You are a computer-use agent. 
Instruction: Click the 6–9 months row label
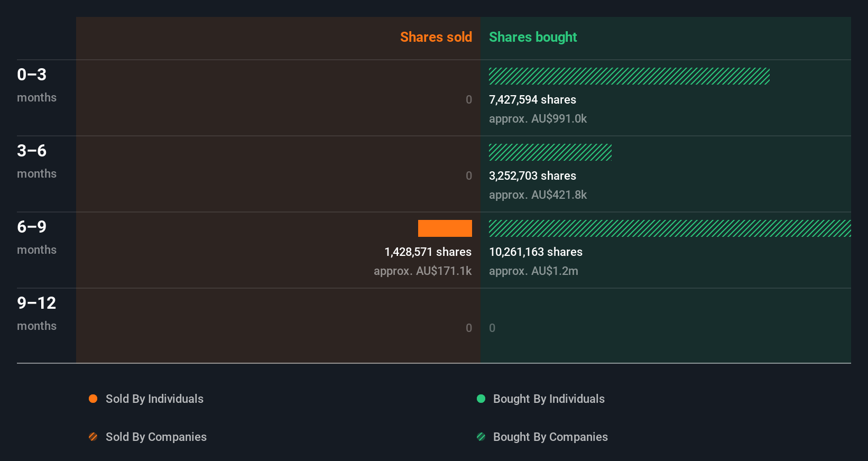point(36,237)
